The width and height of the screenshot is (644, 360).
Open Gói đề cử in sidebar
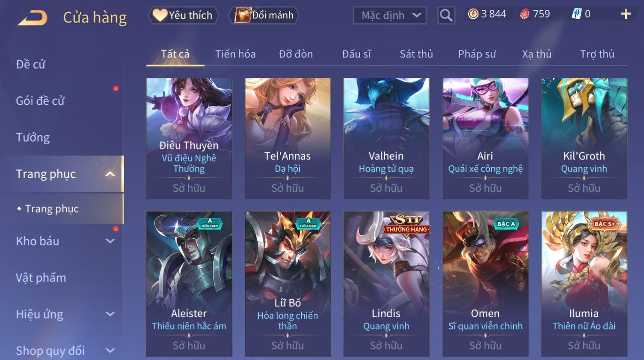coord(40,101)
